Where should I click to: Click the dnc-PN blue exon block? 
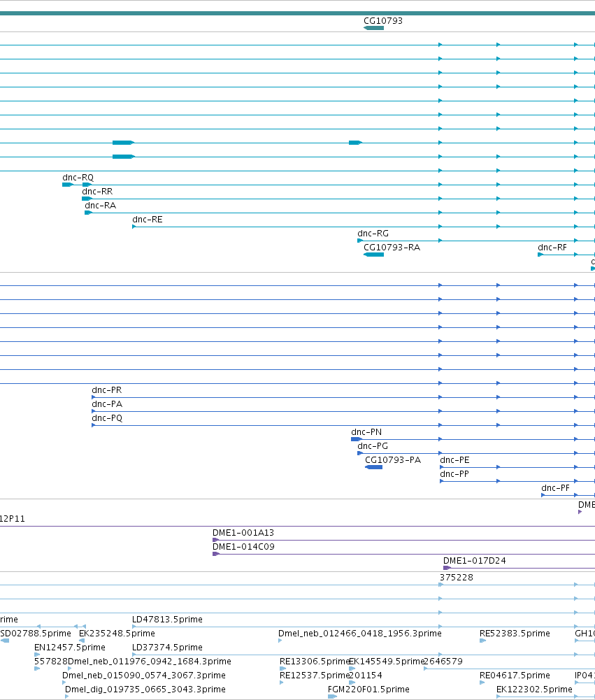coord(356,439)
